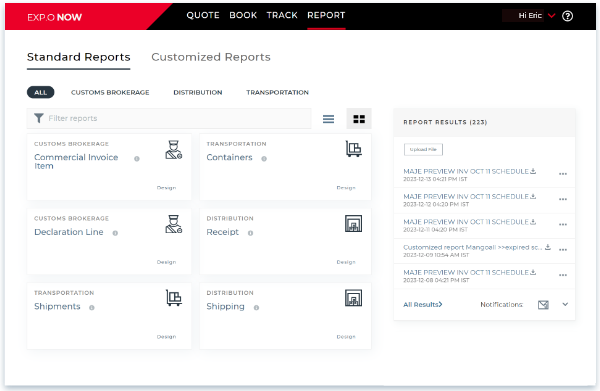Select the ALL category filter pill
The width and height of the screenshot is (600, 391).
click(41, 93)
